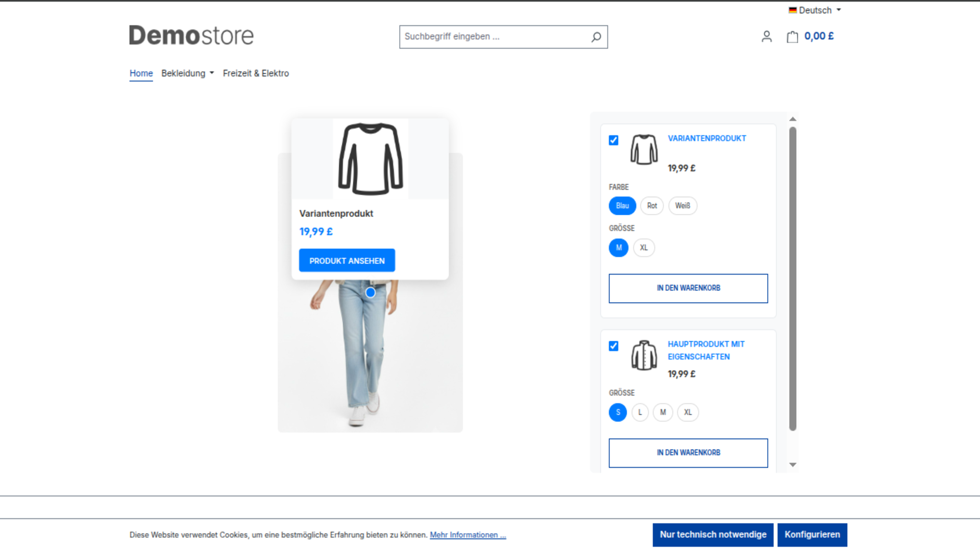Viewport: 980px width, 551px height.
Task: Click the Demostore logo
Action: 191,35
